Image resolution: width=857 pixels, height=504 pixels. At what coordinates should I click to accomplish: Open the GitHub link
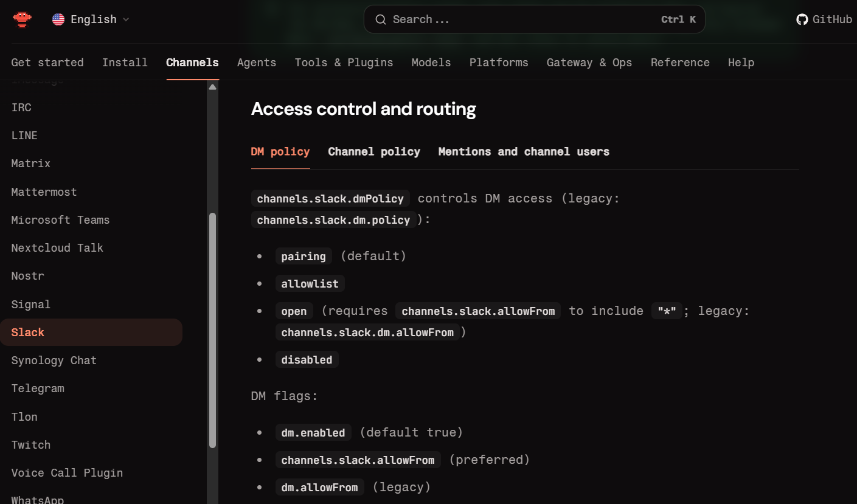(x=824, y=19)
